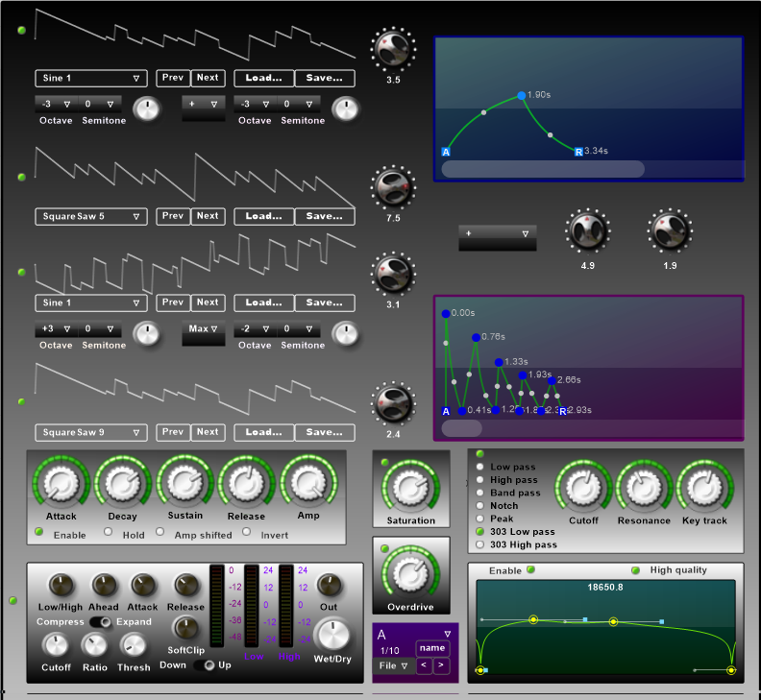761x700 pixels.
Task: Click the Overdrive knob
Action: [410, 574]
